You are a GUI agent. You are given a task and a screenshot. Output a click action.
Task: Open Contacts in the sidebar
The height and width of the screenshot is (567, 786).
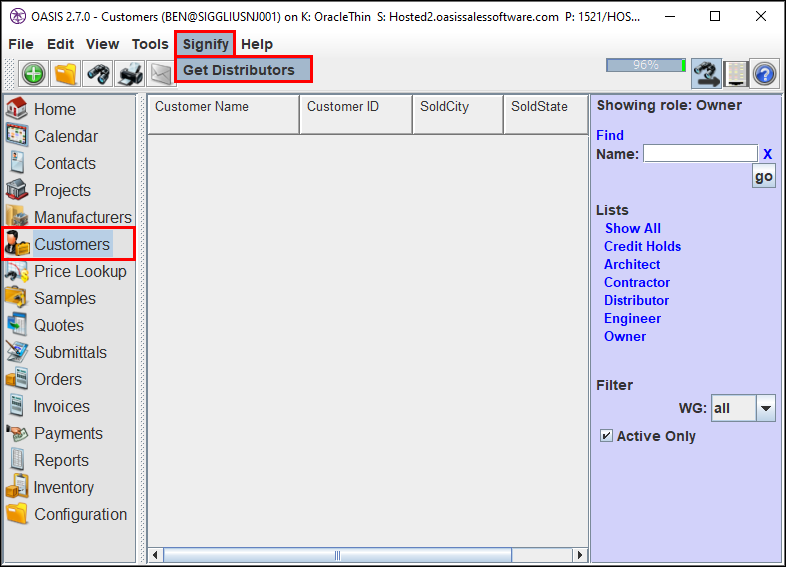[x=51, y=163]
